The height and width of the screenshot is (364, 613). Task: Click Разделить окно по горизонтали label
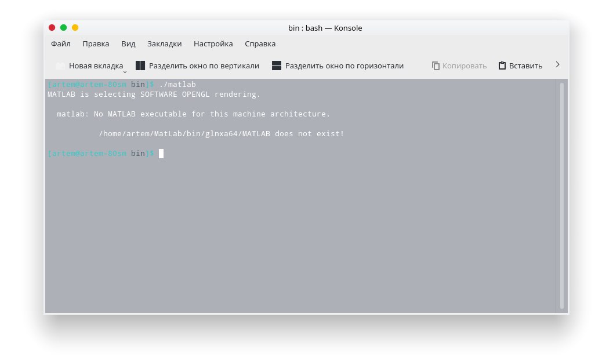coord(344,65)
